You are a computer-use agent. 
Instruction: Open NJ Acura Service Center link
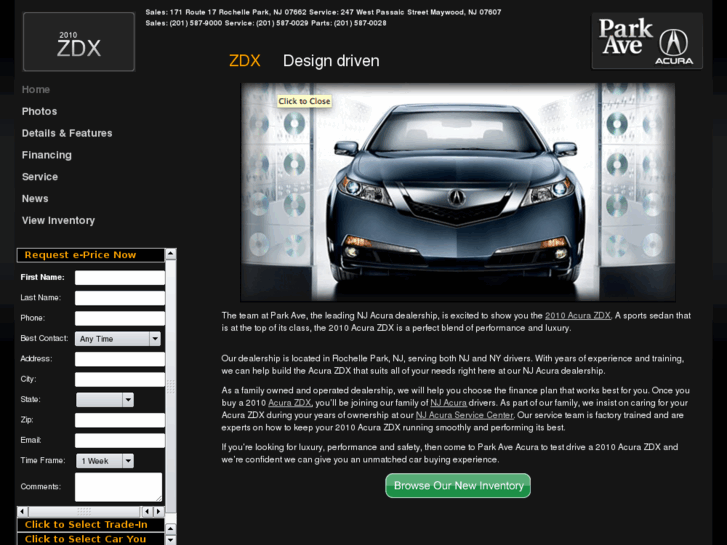click(x=465, y=415)
